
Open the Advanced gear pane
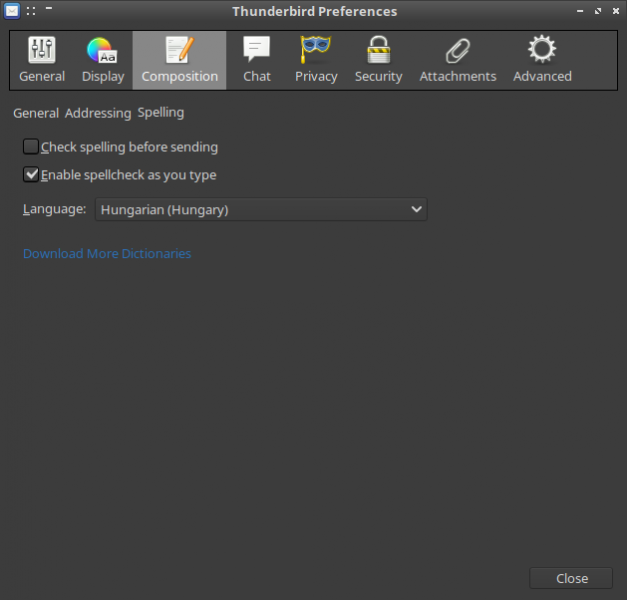click(542, 60)
